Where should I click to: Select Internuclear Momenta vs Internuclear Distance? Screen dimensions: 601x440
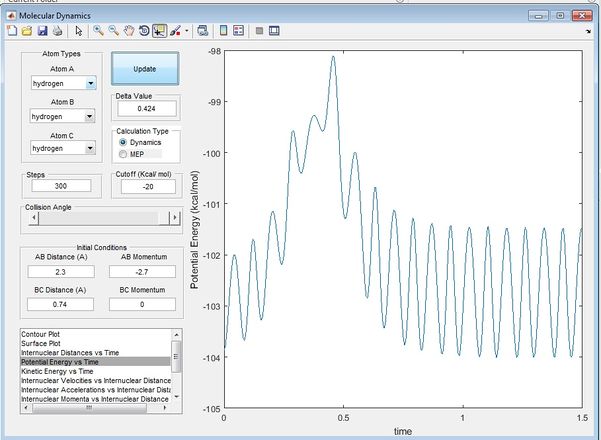point(95,399)
